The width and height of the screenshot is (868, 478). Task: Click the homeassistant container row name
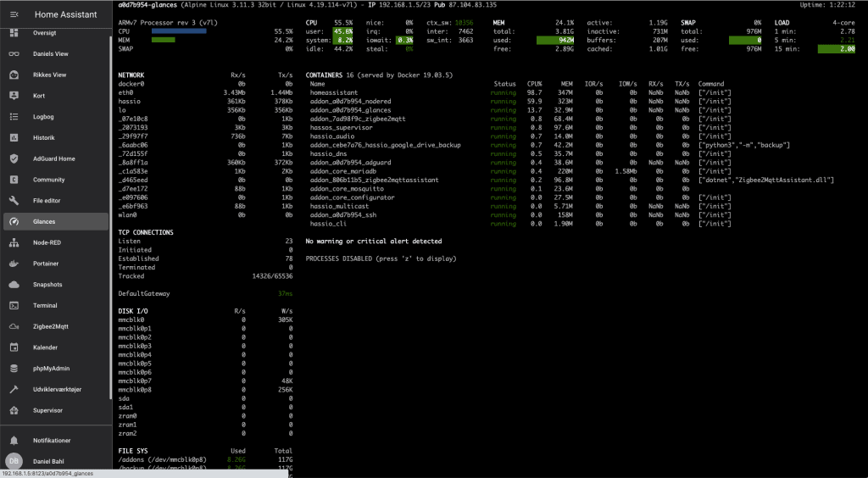pyautogui.click(x=334, y=92)
